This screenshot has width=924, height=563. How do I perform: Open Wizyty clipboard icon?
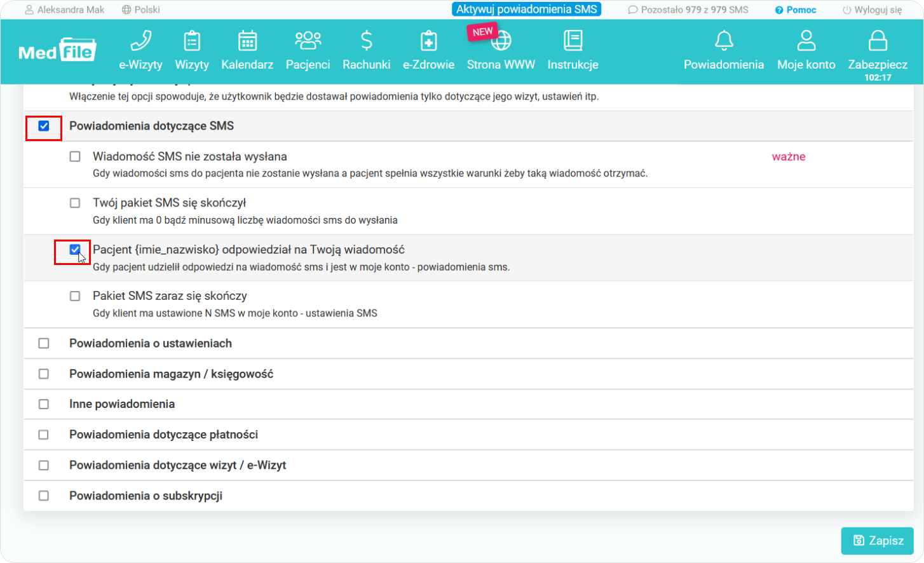192,41
